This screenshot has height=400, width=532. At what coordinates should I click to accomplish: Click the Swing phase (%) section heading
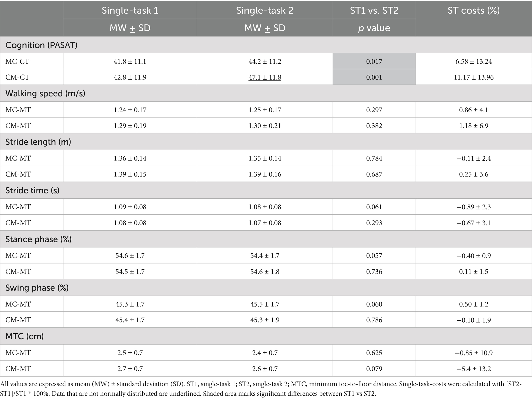click(37, 288)
